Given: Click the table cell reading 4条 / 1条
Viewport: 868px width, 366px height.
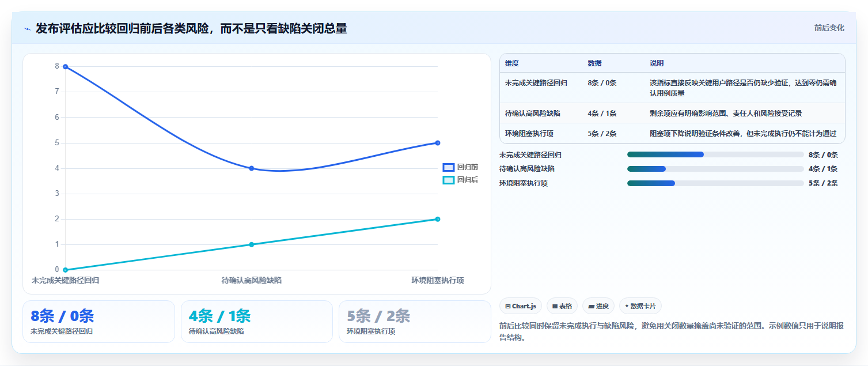Looking at the screenshot, I should point(602,114).
